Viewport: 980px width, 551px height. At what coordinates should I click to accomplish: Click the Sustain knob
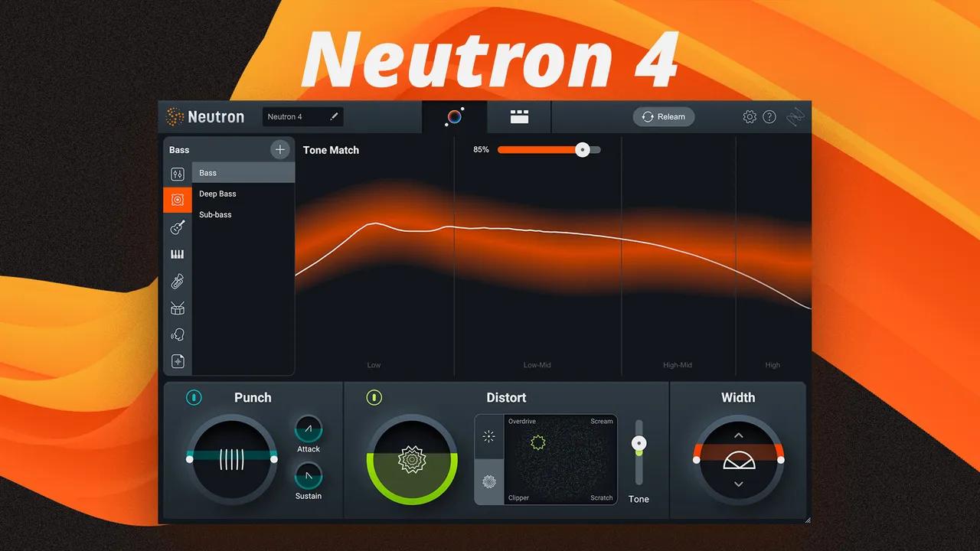coord(309,476)
